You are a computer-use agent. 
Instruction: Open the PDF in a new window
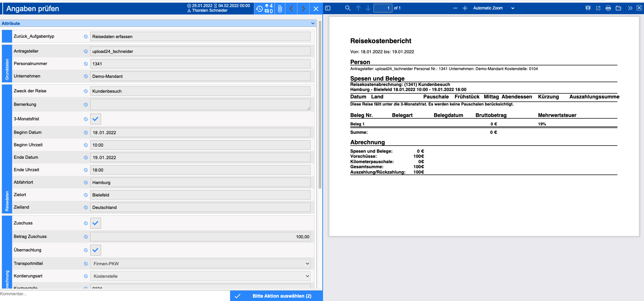coord(598,8)
